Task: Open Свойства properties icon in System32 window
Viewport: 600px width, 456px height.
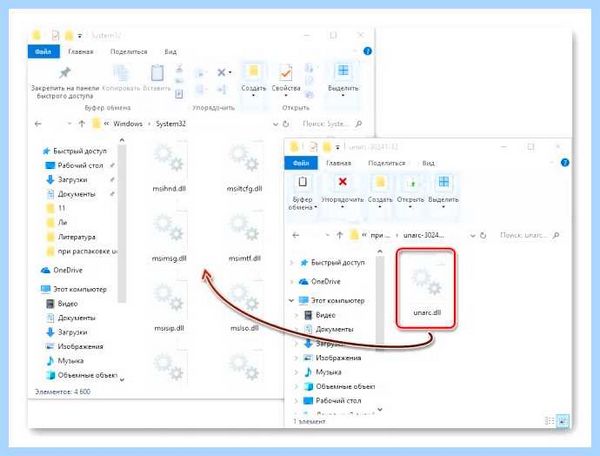Action: coord(285,72)
